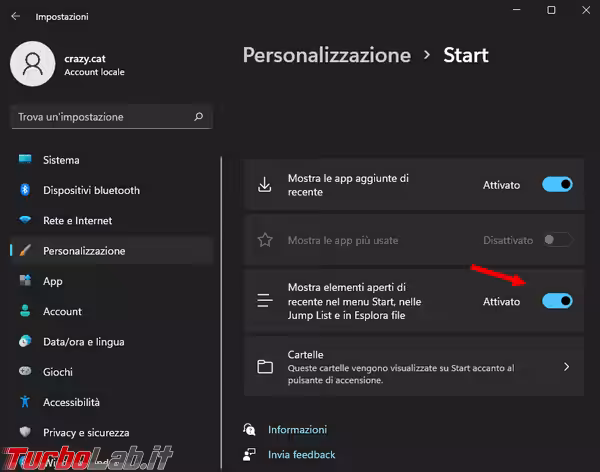600x472 pixels.
Task: Click the Sistema monitor icon
Action: 25,160
